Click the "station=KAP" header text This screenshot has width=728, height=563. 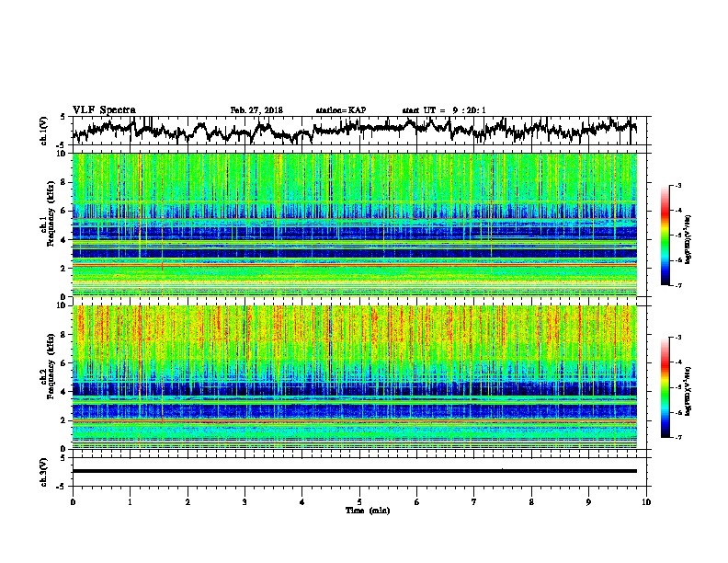[x=341, y=110]
